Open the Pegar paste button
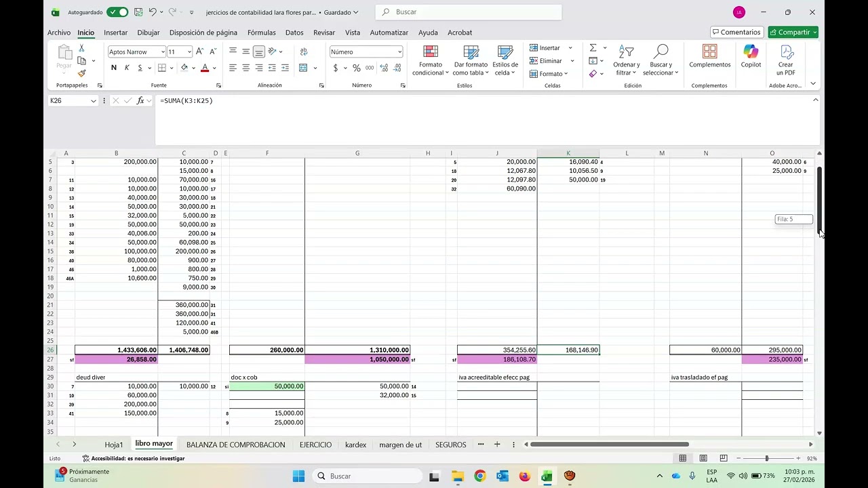 point(64,58)
